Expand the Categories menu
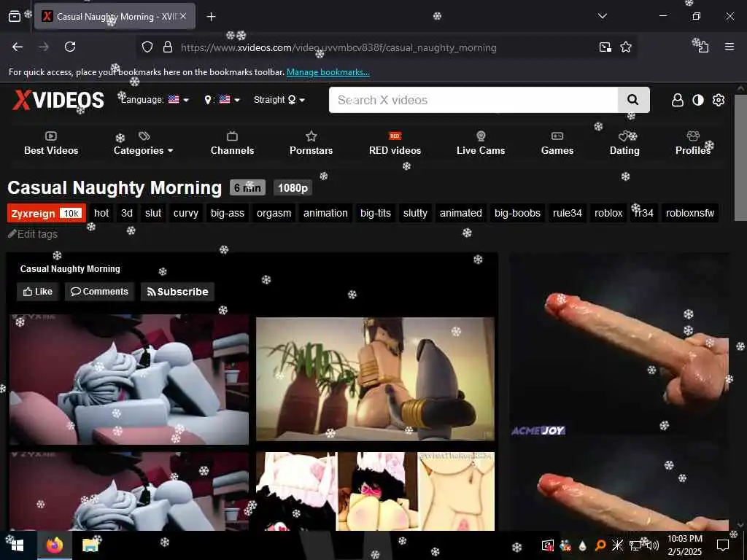Screen dimensions: 747x560 (144, 144)
